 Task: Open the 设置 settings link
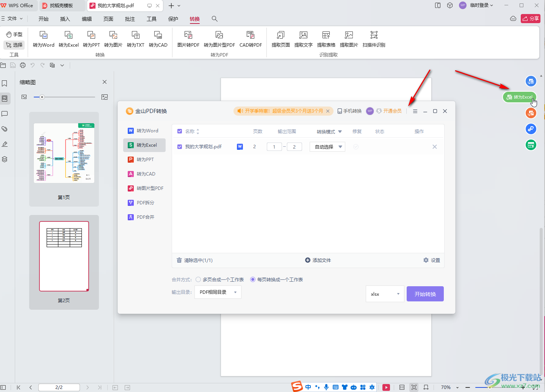click(x=432, y=260)
